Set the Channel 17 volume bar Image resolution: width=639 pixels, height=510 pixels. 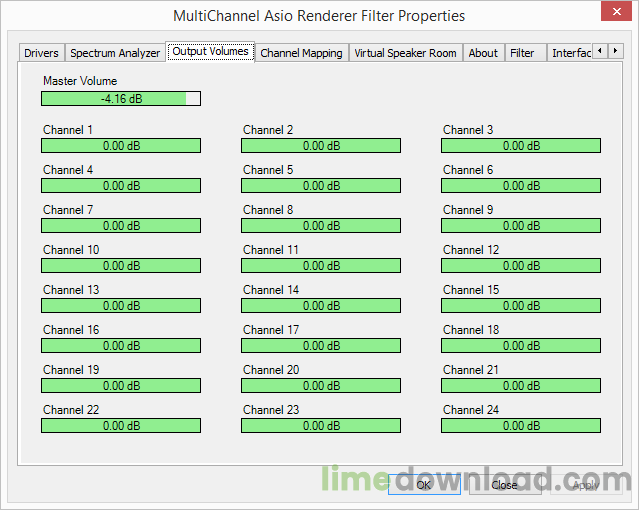(321, 346)
